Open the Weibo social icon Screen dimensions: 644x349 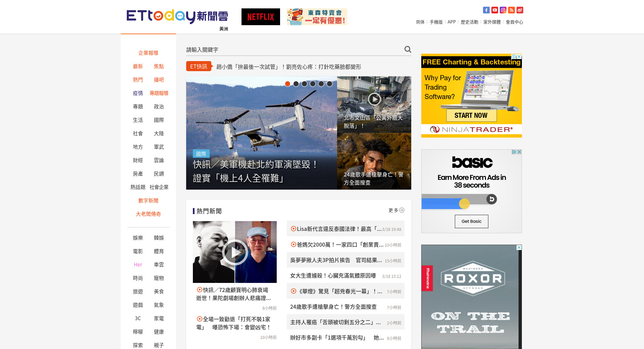(x=520, y=10)
